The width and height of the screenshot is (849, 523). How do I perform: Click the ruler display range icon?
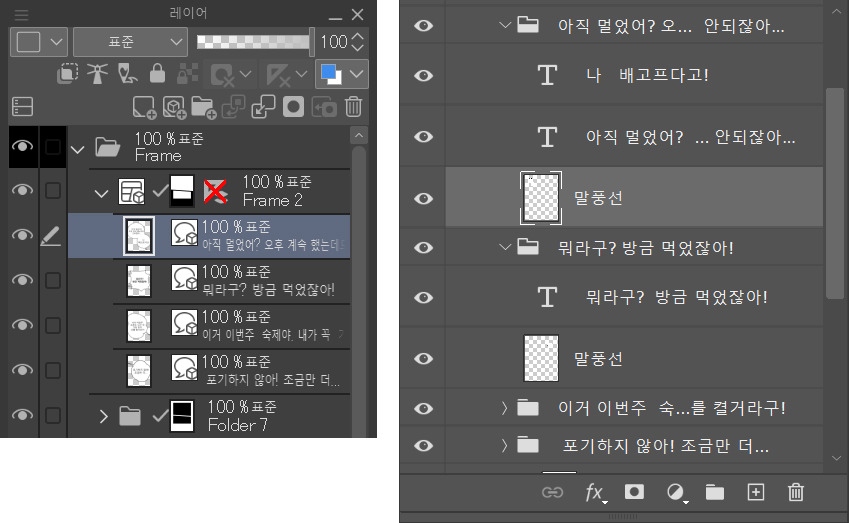point(278,74)
